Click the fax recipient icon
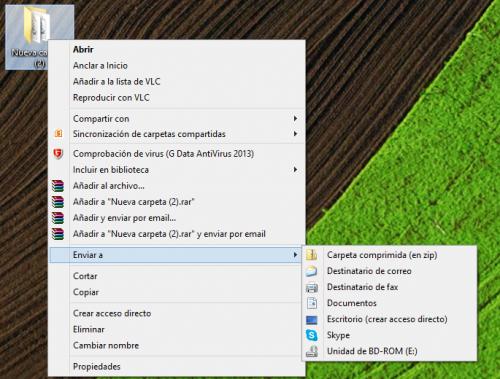 click(312, 287)
